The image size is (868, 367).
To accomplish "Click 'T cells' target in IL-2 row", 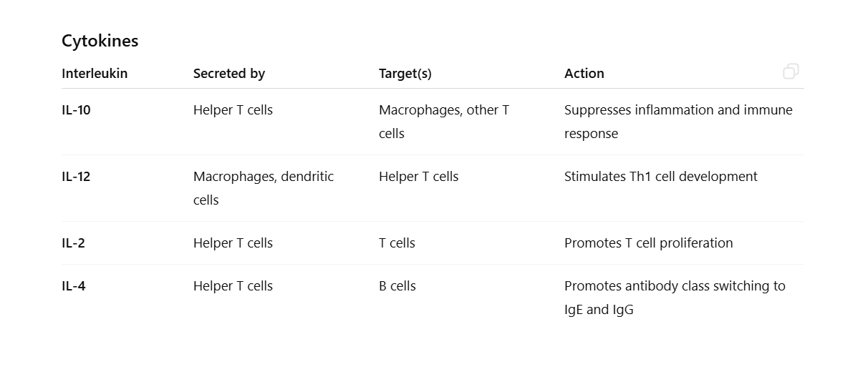I will (x=397, y=243).
